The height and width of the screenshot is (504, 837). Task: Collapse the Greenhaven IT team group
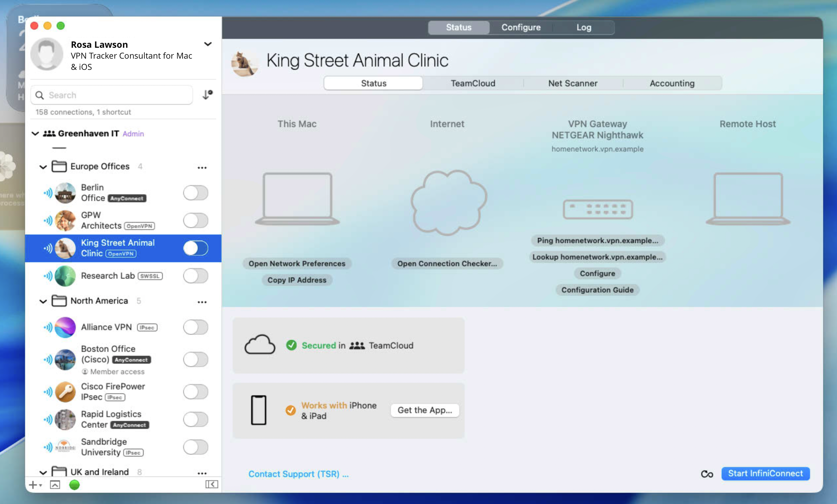pos(35,133)
